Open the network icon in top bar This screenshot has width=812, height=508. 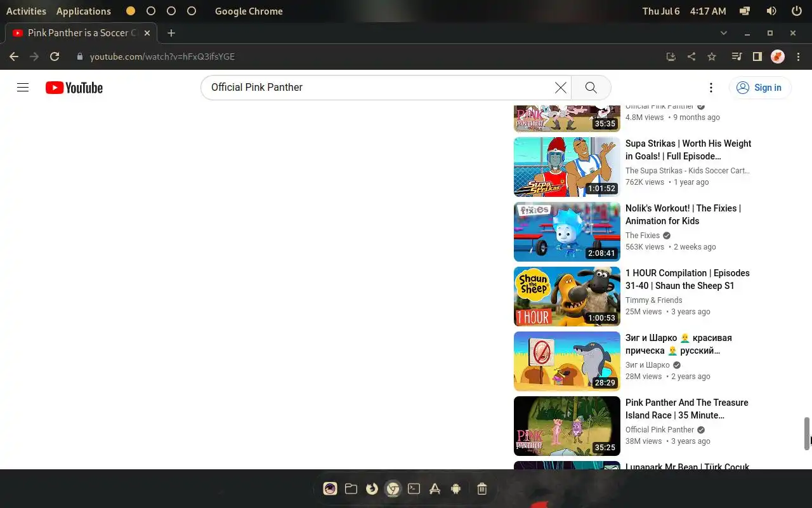pyautogui.click(x=745, y=11)
